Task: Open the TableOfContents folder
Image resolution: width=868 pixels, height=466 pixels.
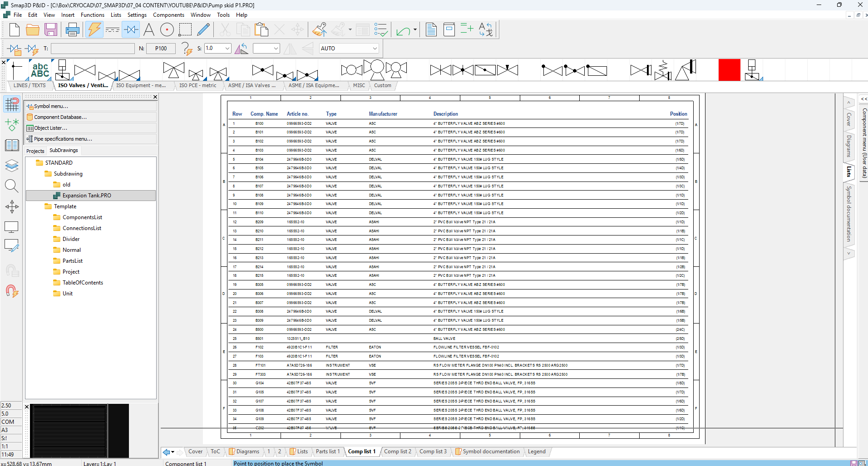Action: [x=83, y=283]
